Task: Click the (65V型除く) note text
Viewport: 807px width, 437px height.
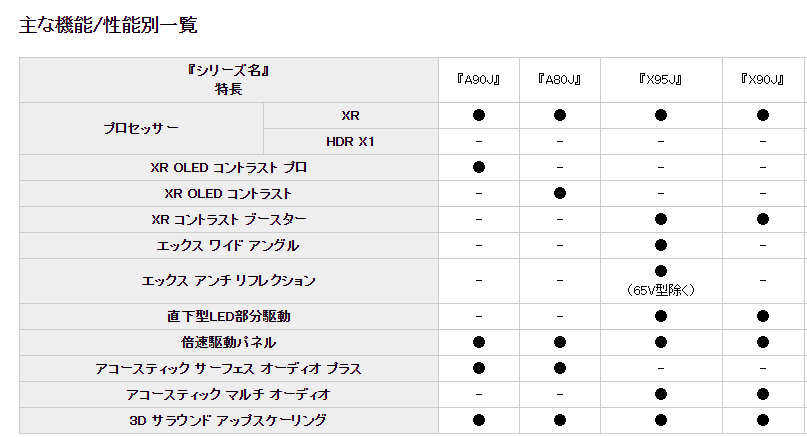Action: click(x=660, y=290)
